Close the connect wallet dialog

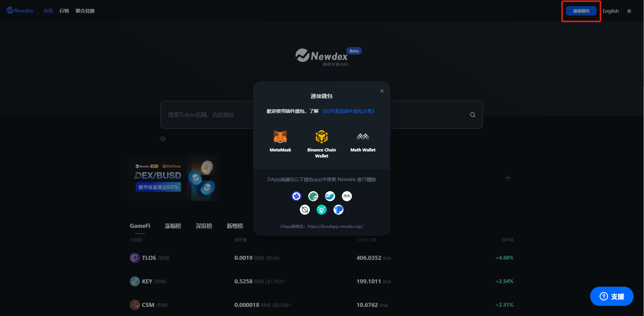(382, 91)
